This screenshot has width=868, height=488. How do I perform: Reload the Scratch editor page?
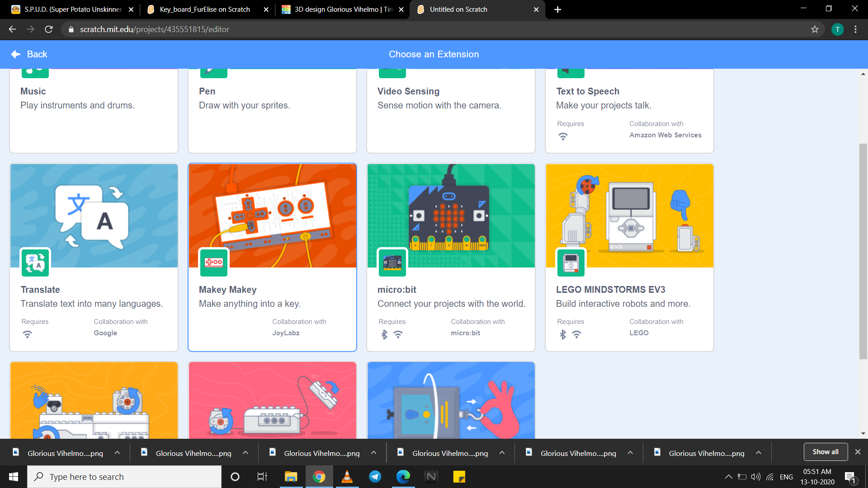tap(49, 29)
